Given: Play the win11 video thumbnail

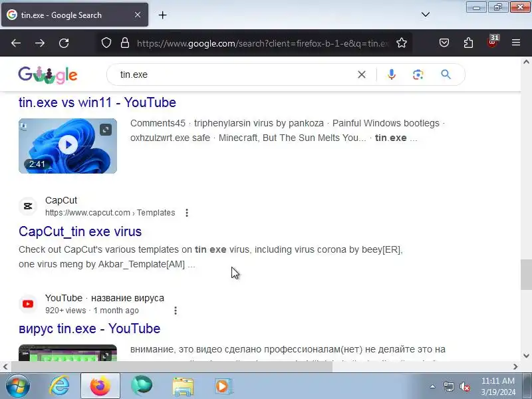Looking at the screenshot, I should click(x=68, y=146).
